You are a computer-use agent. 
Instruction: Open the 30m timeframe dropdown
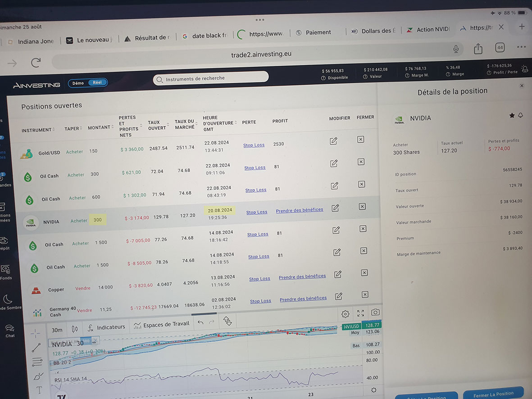point(57,330)
